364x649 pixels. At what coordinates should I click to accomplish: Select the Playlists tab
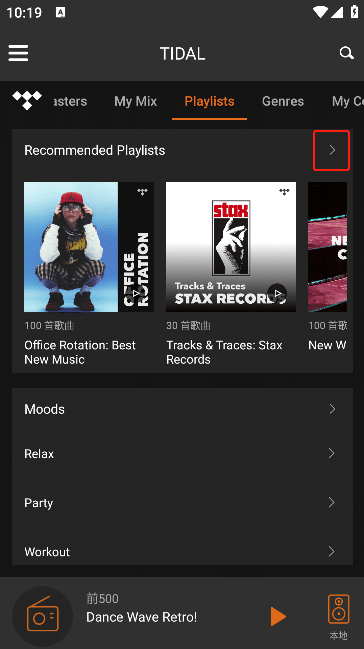(x=210, y=101)
